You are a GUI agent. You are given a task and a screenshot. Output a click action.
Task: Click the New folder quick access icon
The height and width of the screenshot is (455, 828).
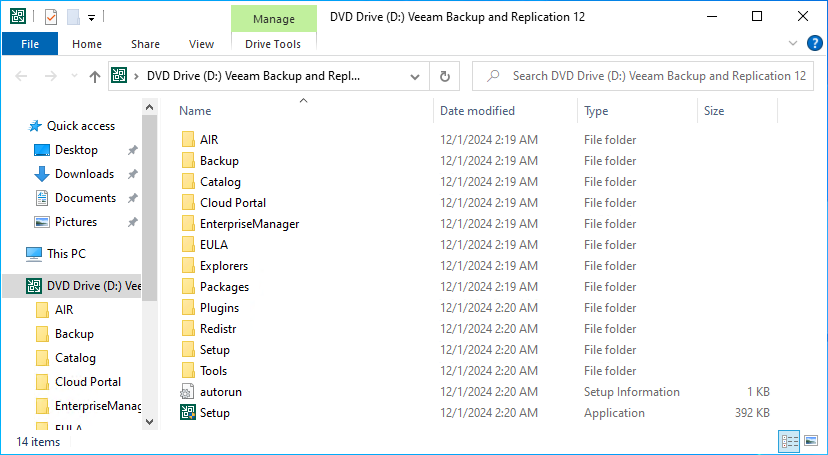73,17
